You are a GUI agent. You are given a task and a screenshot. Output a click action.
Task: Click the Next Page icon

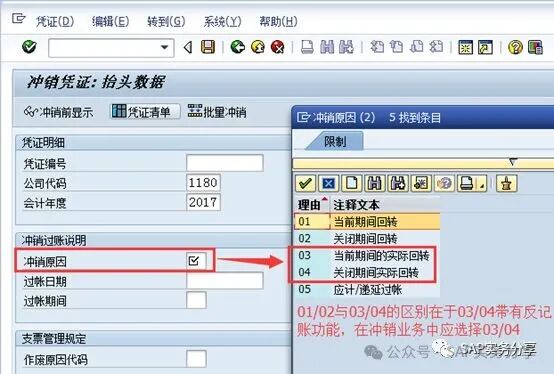tap(417, 47)
